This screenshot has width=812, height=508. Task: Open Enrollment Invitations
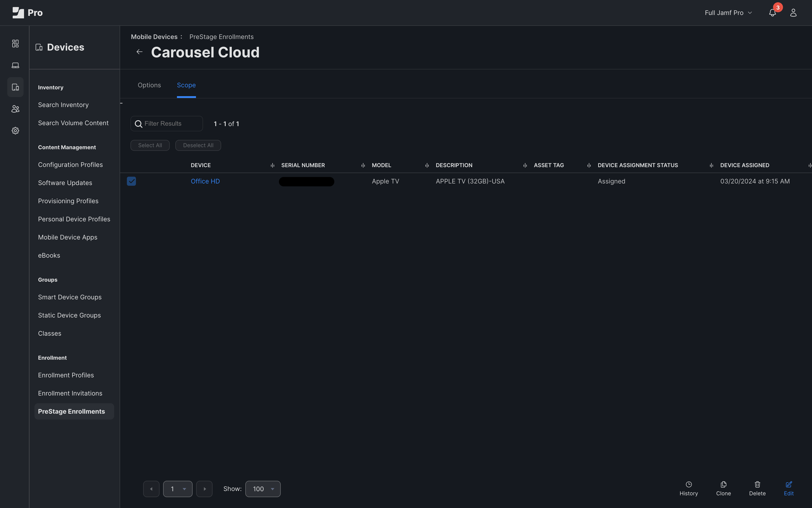[x=70, y=393]
